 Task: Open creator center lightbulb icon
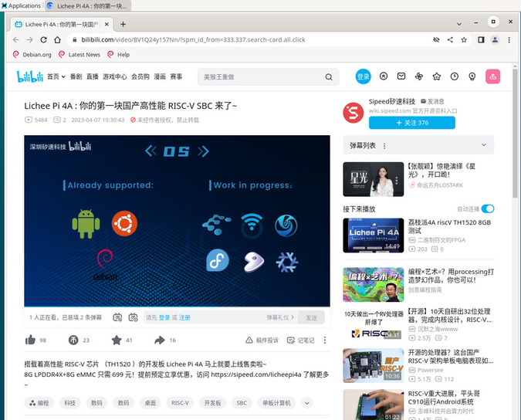(x=472, y=76)
